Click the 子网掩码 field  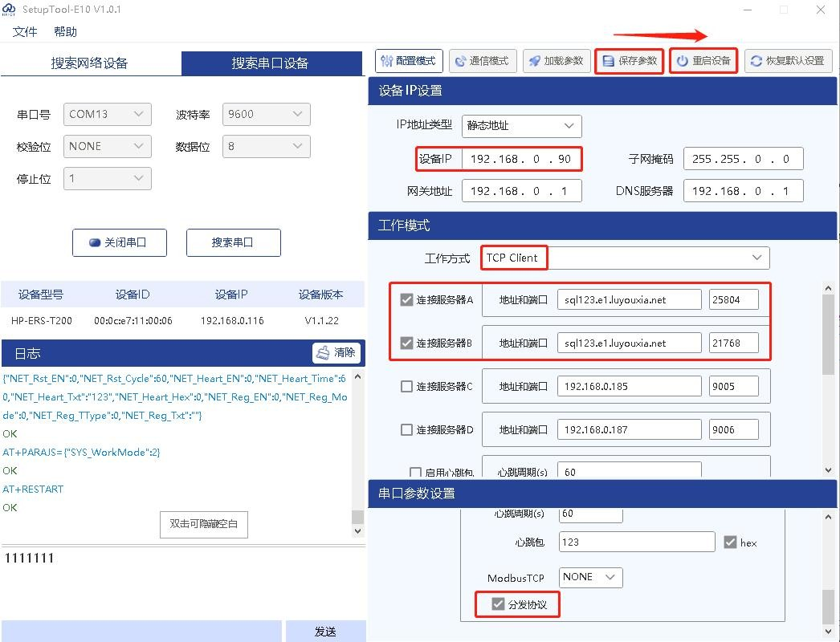click(x=743, y=159)
